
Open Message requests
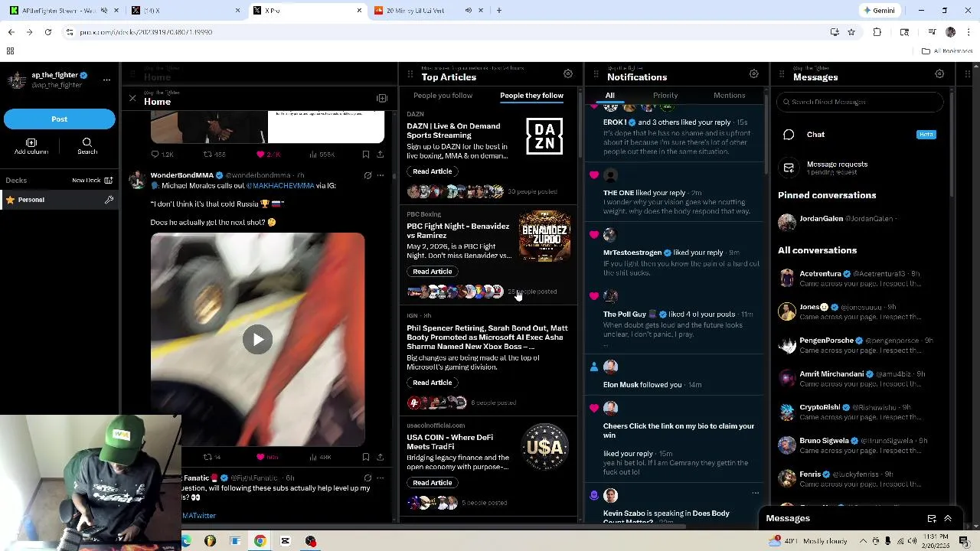click(861, 168)
